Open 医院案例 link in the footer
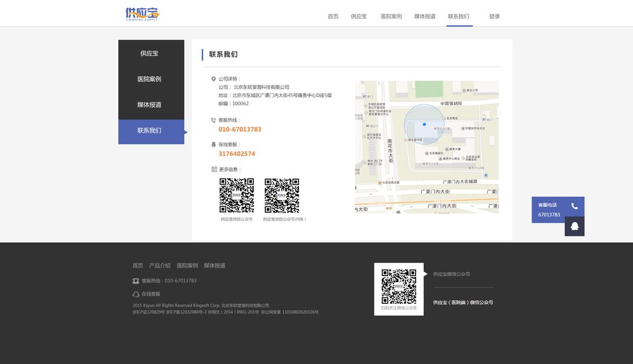Screen dimensions: 633x364 click(x=188, y=266)
